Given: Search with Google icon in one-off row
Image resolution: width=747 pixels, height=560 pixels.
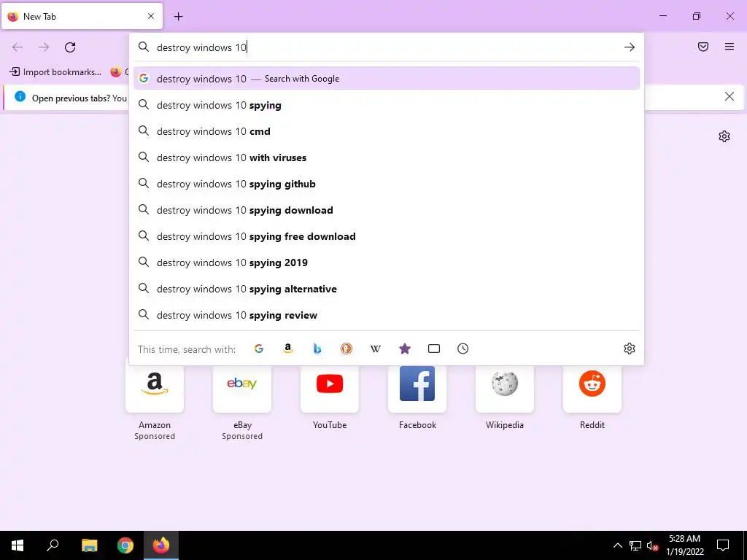Looking at the screenshot, I should click(x=259, y=349).
